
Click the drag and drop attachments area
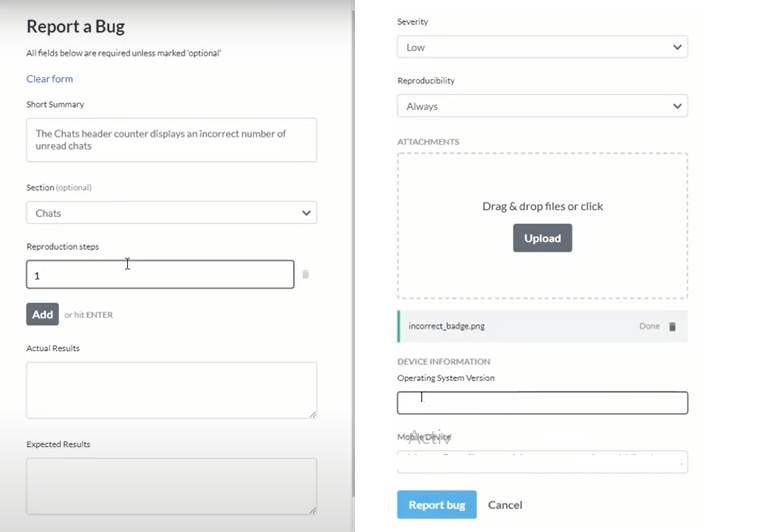[x=543, y=226]
